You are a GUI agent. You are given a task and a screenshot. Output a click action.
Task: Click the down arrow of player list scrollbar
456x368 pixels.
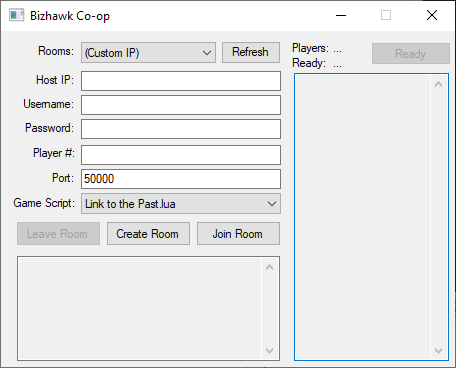click(x=438, y=350)
